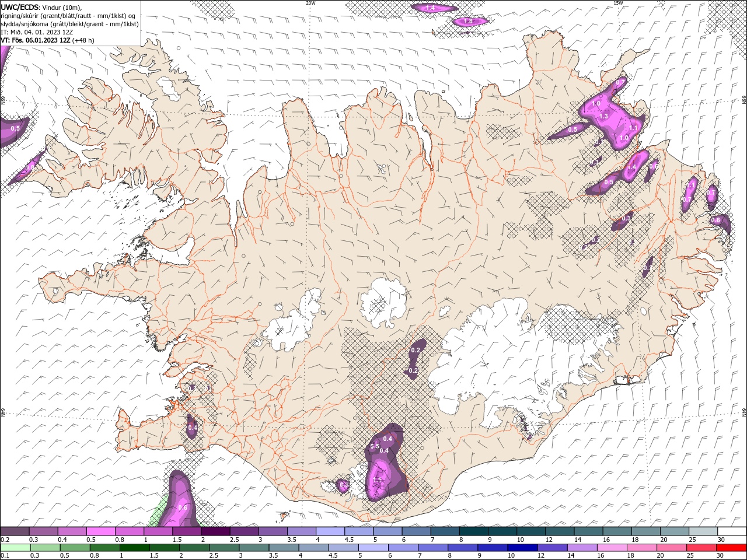
Task: Select the medium green 0.5 swatch on lower scale
Action: point(75,548)
